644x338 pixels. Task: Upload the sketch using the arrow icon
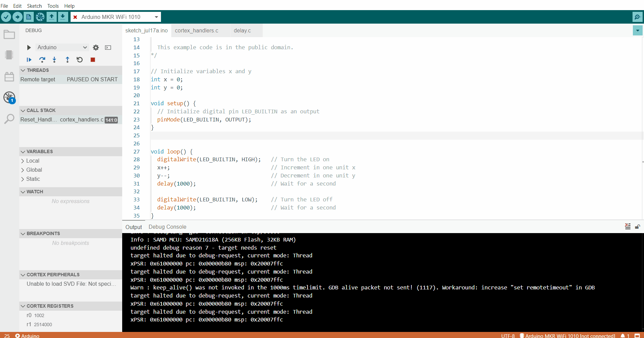coord(17,17)
